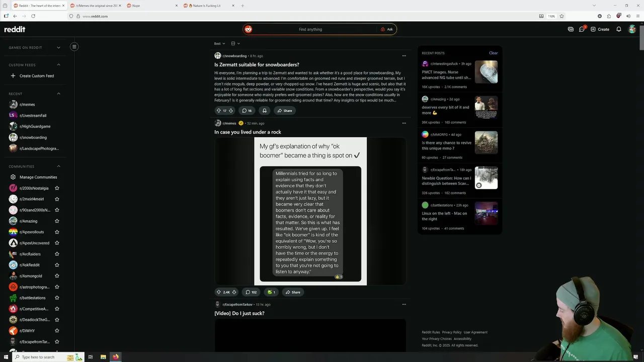Click the Ask button in search bar
The height and width of the screenshot is (362, 644).
coord(386,29)
